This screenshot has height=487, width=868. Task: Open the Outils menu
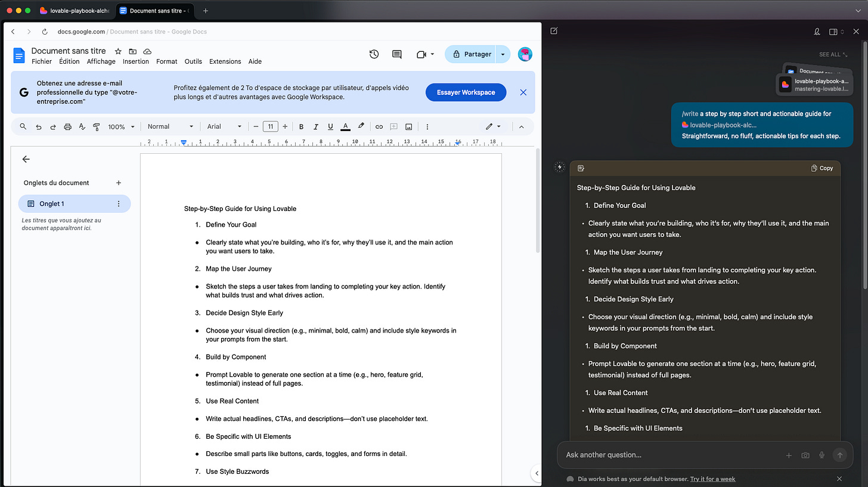pyautogui.click(x=193, y=61)
